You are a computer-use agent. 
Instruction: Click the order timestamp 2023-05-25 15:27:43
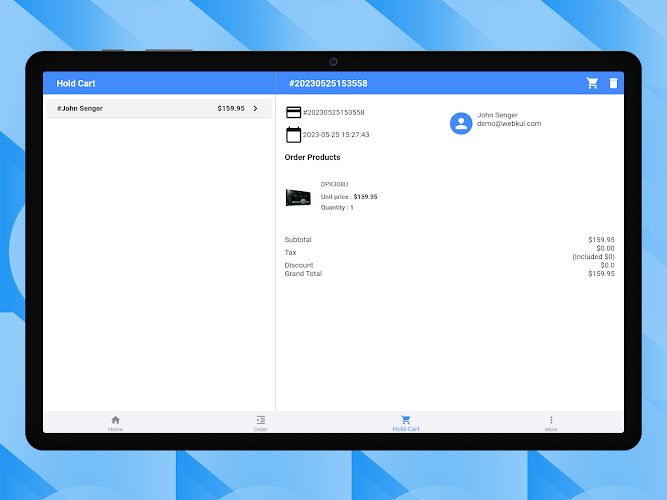click(x=336, y=134)
